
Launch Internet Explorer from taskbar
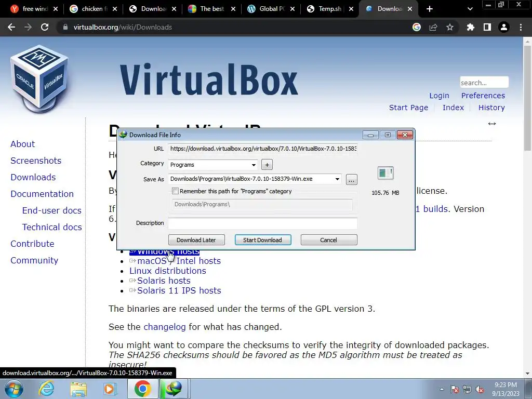(x=46, y=389)
